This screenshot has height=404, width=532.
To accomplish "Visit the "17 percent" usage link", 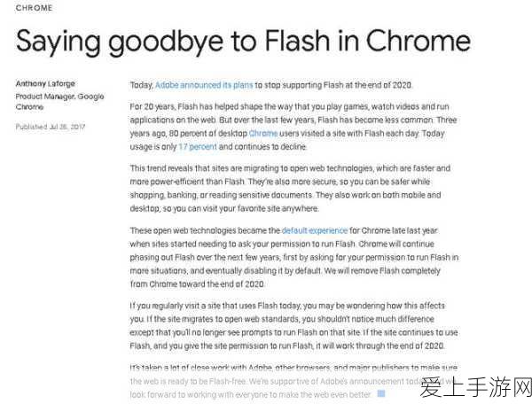I will [198, 147].
